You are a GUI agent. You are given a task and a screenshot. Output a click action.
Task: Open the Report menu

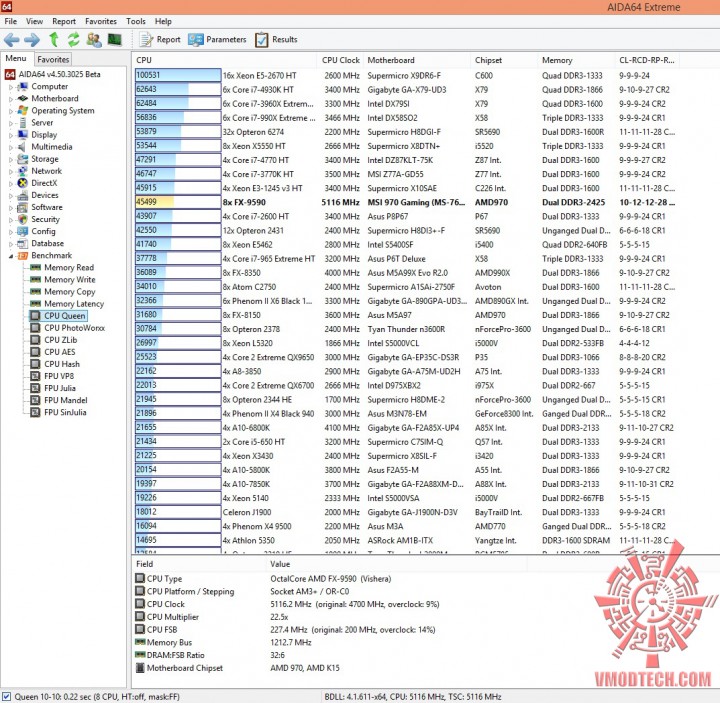64,22
